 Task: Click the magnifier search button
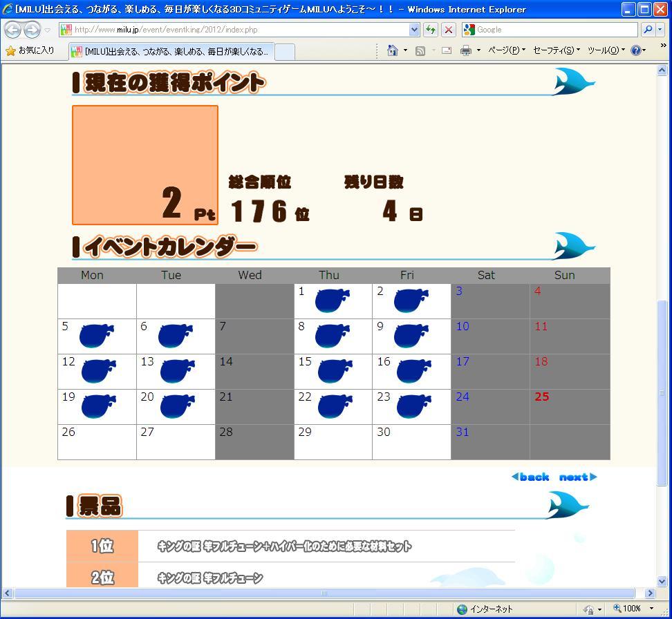648,30
